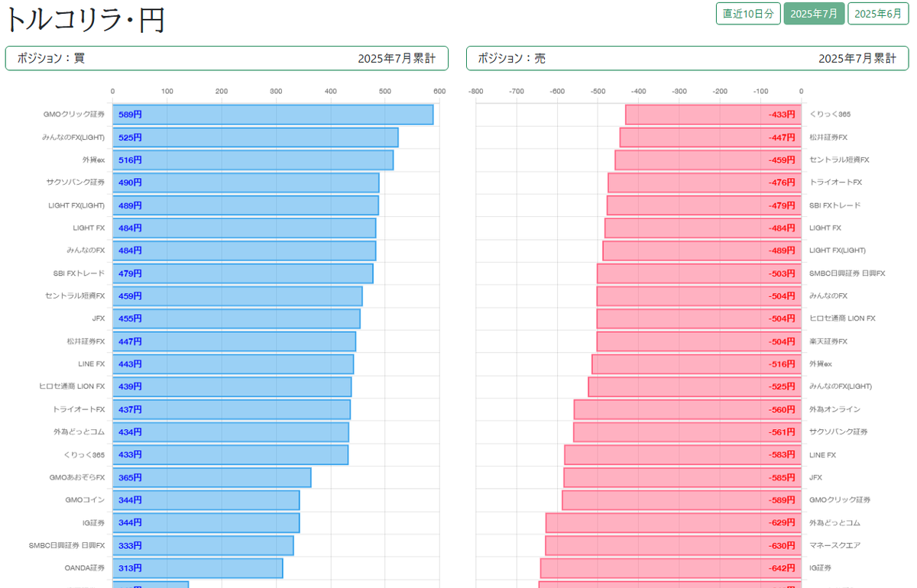Viewport: 917px width, 588px height.
Task: Click the -504円 value in the sell chart みんなのFX row
Action: tap(782, 296)
